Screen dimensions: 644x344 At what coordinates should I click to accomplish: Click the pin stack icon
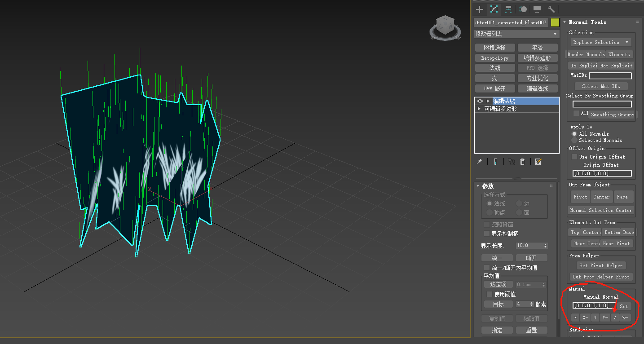tap(479, 162)
